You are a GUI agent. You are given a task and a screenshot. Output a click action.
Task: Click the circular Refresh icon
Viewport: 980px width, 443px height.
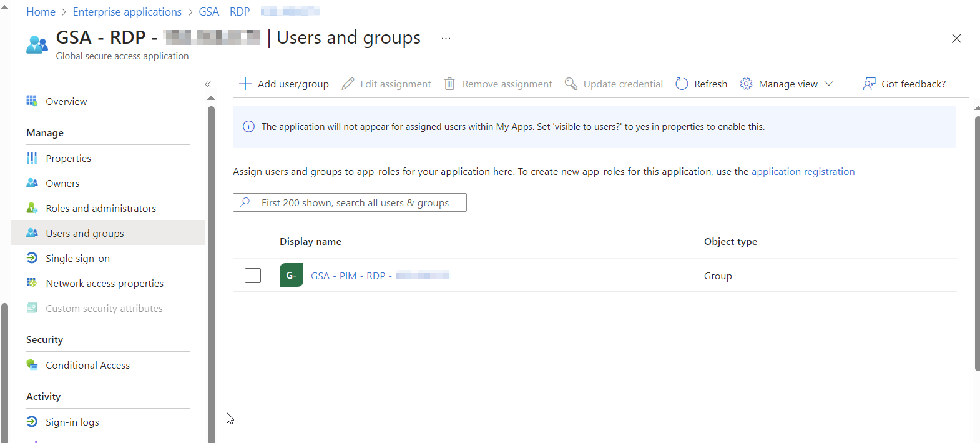click(x=682, y=84)
